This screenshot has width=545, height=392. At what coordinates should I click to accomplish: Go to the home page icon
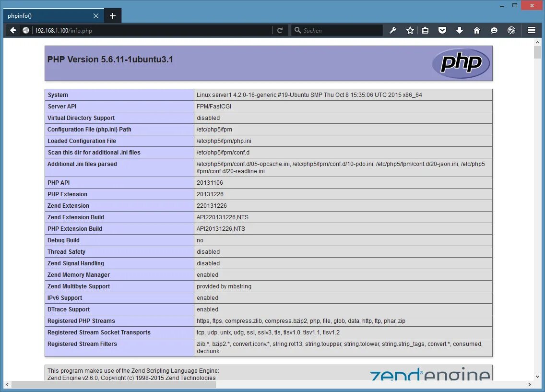(477, 30)
